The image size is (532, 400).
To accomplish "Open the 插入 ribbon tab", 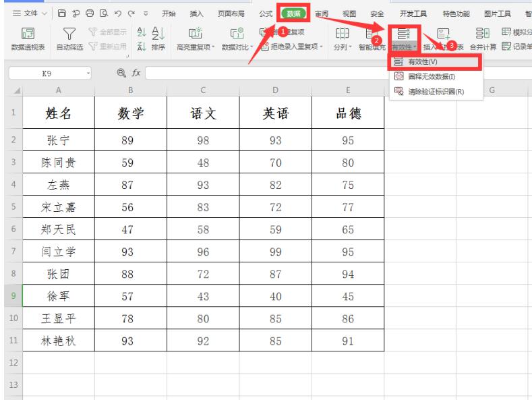I will 196,13.
